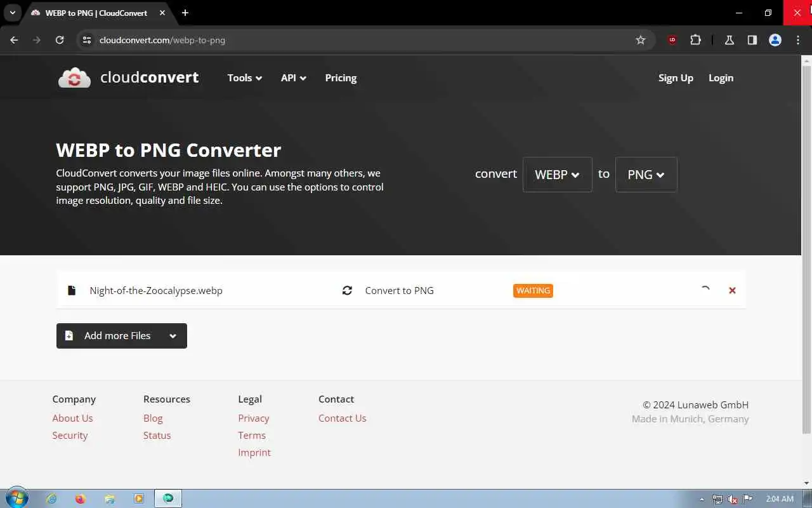View site information icon in address bar
This screenshot has height=508, width=812.
[x=87, y=40]
